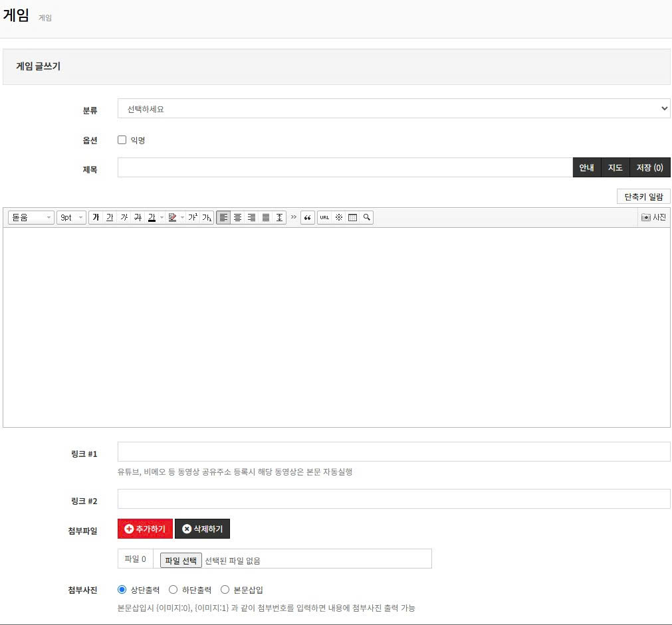This screenshot has height=625, width=672.
Task: Open the font color picker arrow
Action: click(162, 218)
